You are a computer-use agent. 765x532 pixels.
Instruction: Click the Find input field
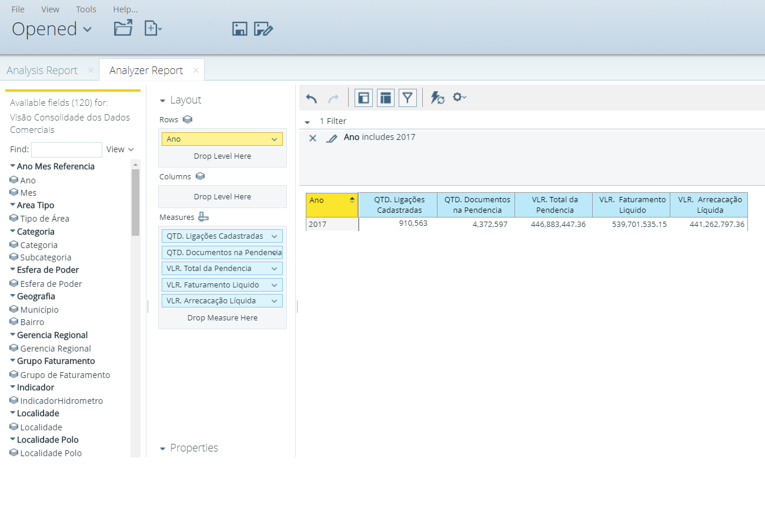point(66,149)
